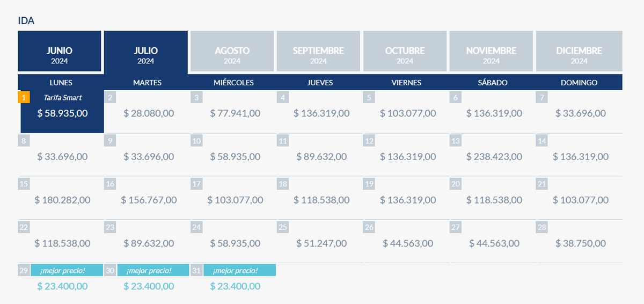
Task: Pick the July 16 fare of $156.767,00
Action: pyautogui.click(x=149, y=200)
